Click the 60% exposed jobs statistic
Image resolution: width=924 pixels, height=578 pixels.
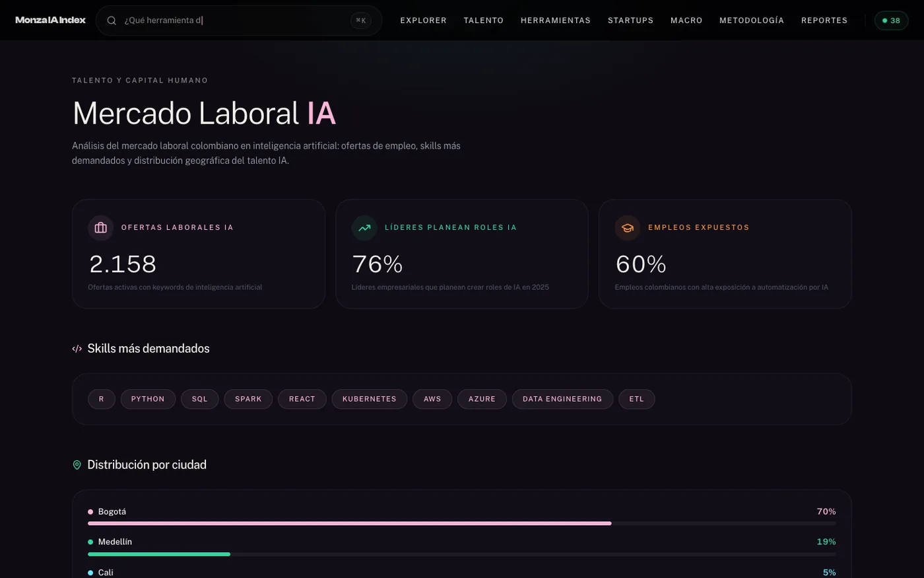(641, 264)
